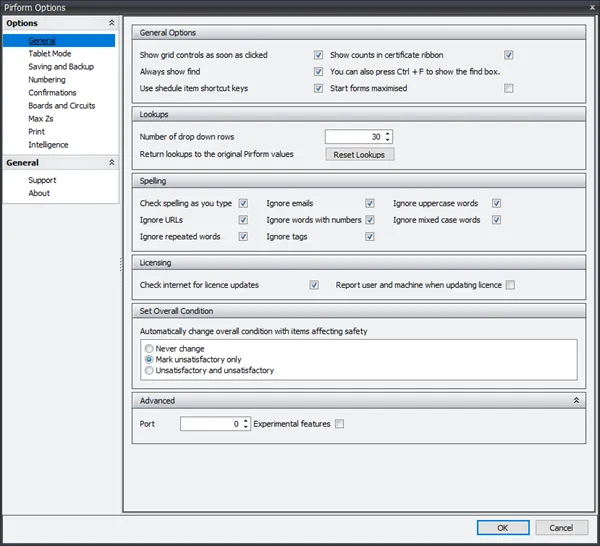Toggle Show grid controls as soon as clicked
Screen dimensions: 600x546
[318, 55]
